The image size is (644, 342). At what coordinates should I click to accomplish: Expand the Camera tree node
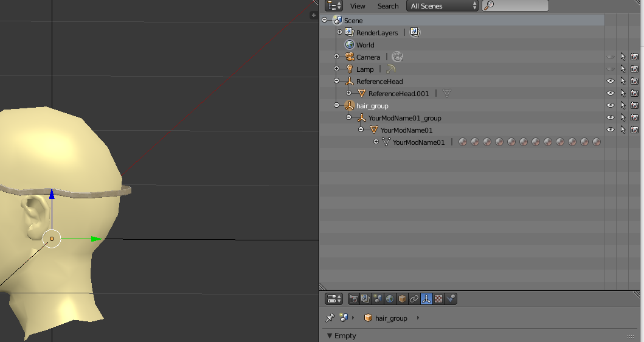point(336,57)
